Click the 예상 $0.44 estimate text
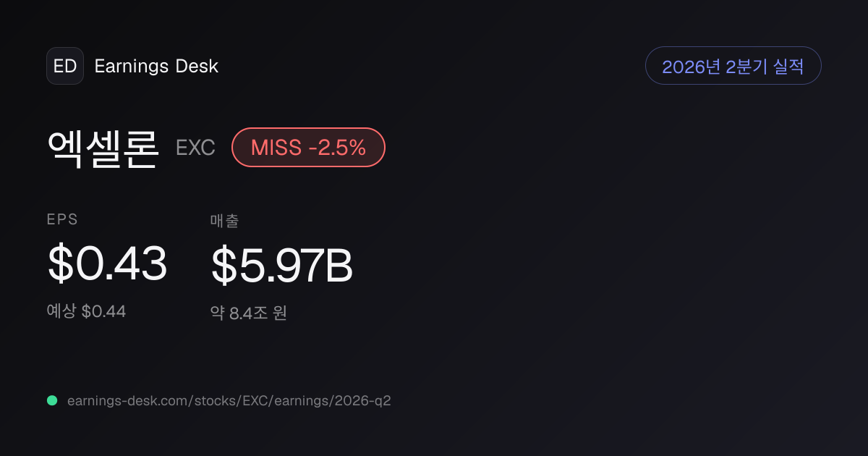Screen dimensions: 868x456 (x=86, y=311)
